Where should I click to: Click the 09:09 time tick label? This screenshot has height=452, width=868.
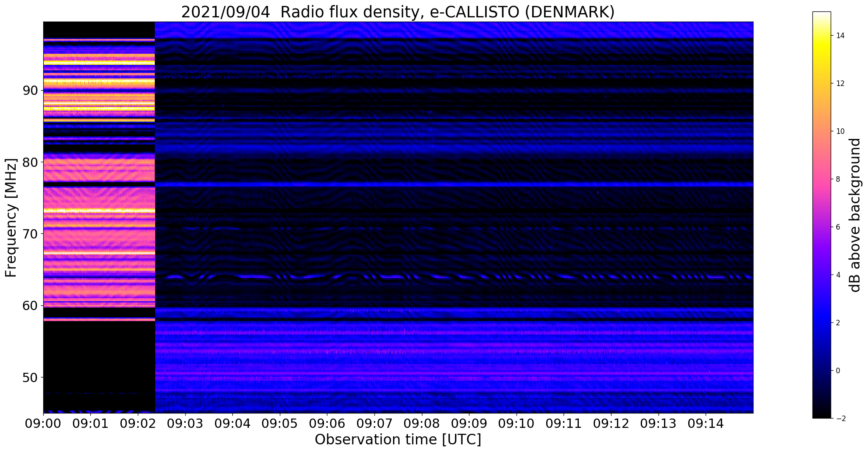[469, 423]
